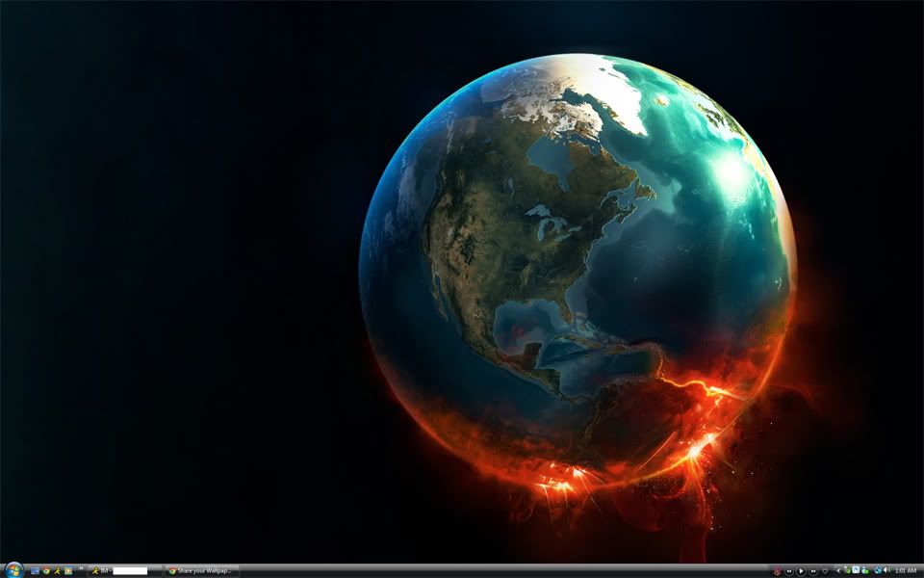This screenshot has width=924, height=578.
Task: Skip to next track in taskbar player
Action: [x=813, y=571]
